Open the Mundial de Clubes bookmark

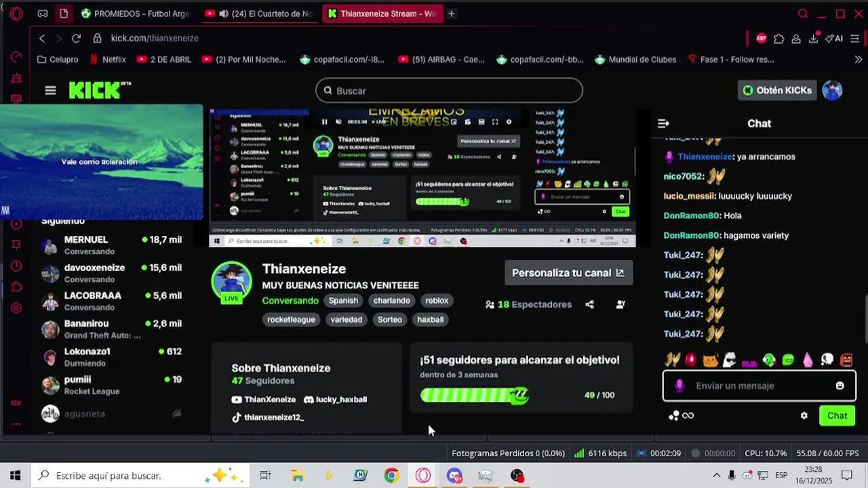point(635,60)
